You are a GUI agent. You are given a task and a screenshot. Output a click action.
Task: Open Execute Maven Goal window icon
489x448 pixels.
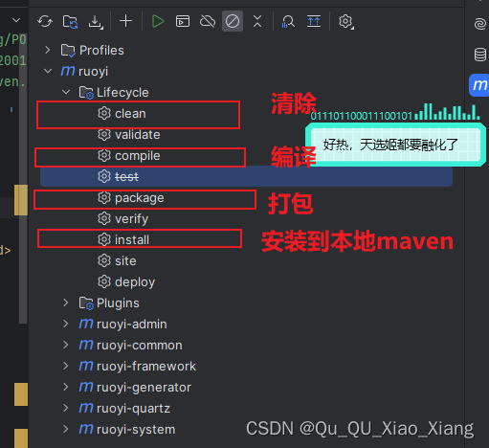pyautogui.click(x=183, y=21)
